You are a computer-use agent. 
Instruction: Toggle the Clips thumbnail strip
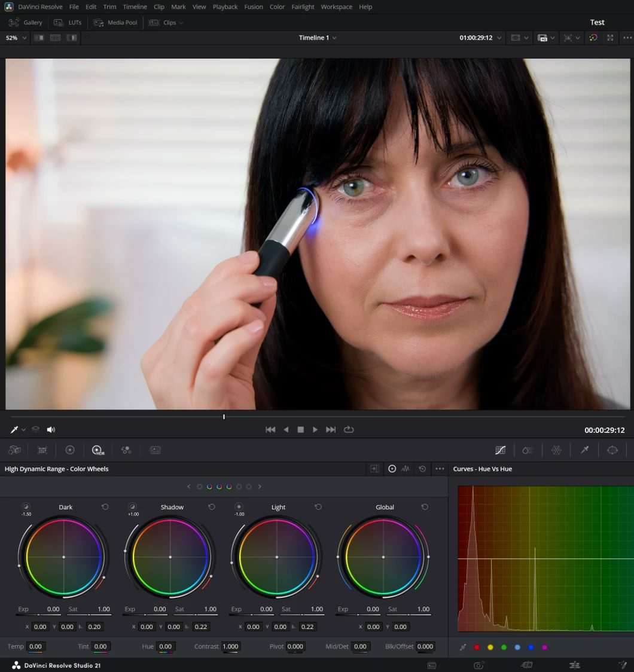click(x=163, y=22)
